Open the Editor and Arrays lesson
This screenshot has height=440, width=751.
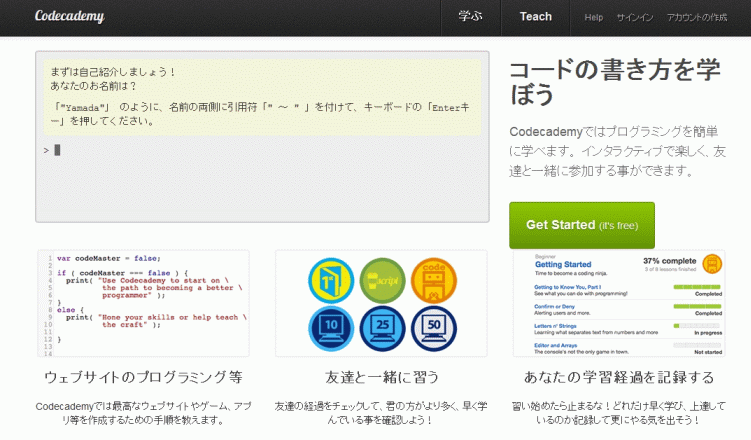pyautogui.click(x=556, y=345)
